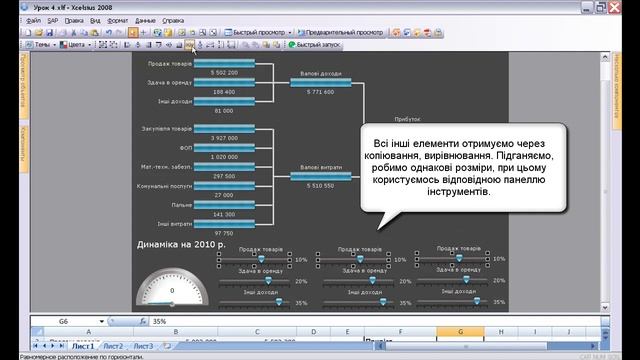This screenshot has height=360, width=640.
Task: Expand the Темы dropdown arrow
Action: (54, 45)
